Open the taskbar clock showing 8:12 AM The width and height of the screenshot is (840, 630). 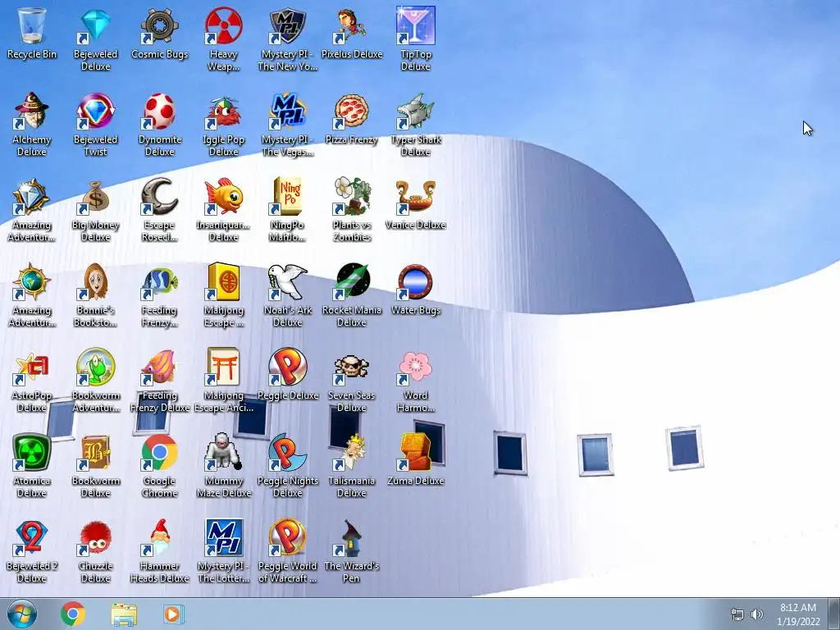(798, 614)
